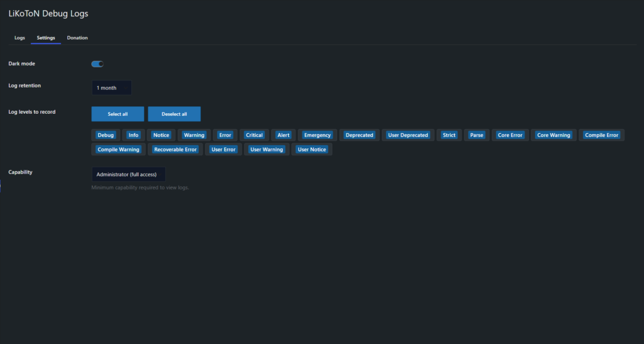Click the Log levels to record label
644x344 pixels.
click(32, 112)
